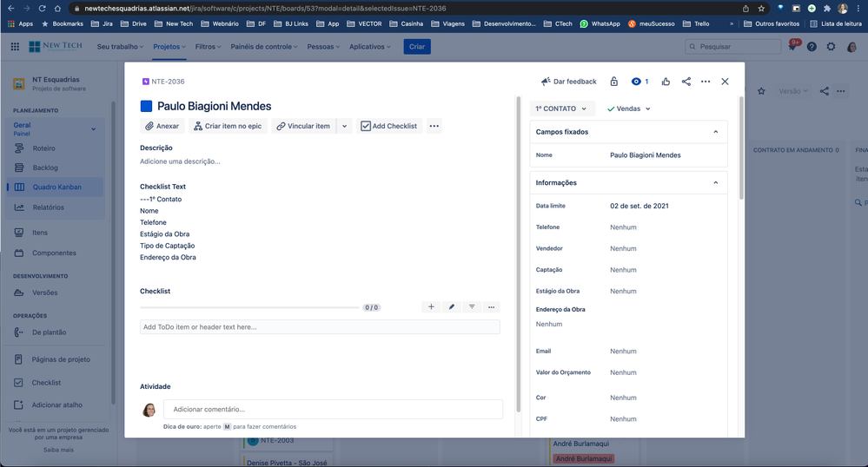Screen dimensions: 868x467
Task: Open checklist more options dots
Action: [x=491, y=307]
